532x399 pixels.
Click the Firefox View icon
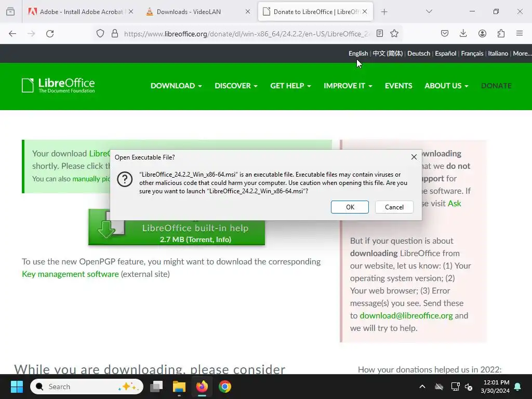click(x=10, y=11)
